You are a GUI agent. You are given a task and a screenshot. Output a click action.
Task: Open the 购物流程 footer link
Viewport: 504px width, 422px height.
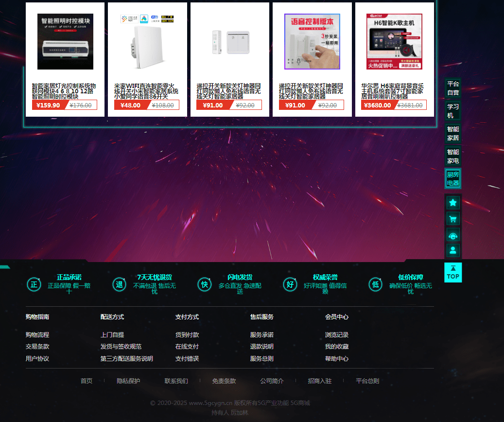pyautogui.click(x=37, y=335)
